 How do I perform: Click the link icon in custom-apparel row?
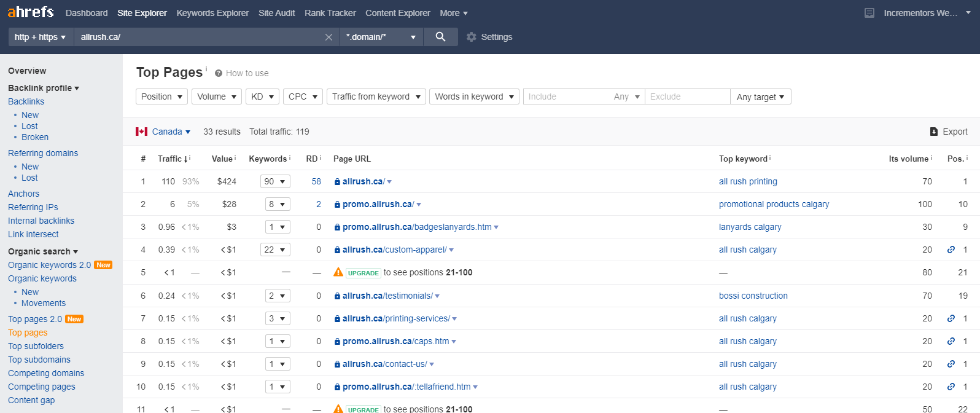coord(951,250)
